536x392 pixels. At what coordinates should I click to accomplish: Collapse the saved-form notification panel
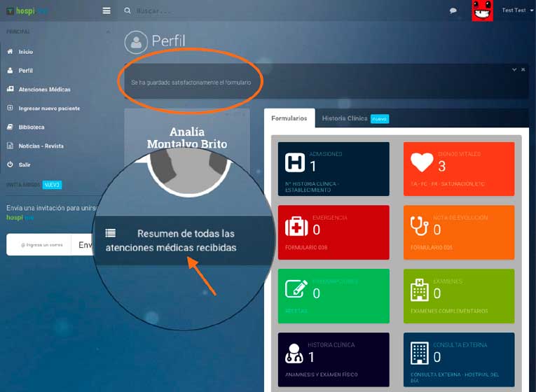pos(514,70)
